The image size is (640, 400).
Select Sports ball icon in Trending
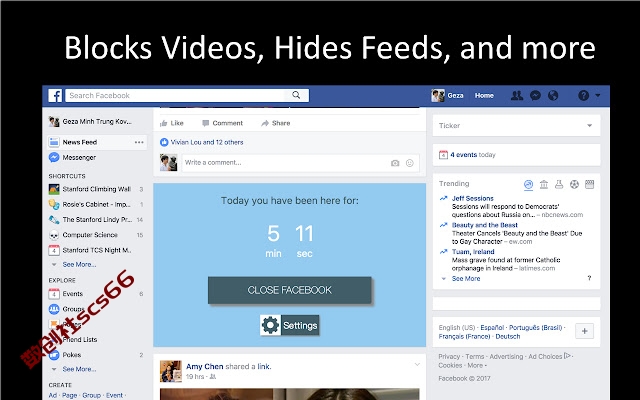(574, 185)
